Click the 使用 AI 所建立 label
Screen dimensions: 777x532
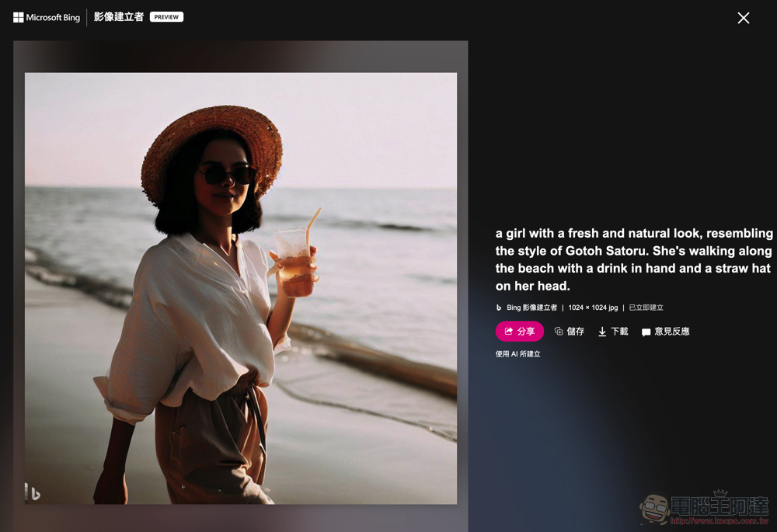tap(517, 353)
